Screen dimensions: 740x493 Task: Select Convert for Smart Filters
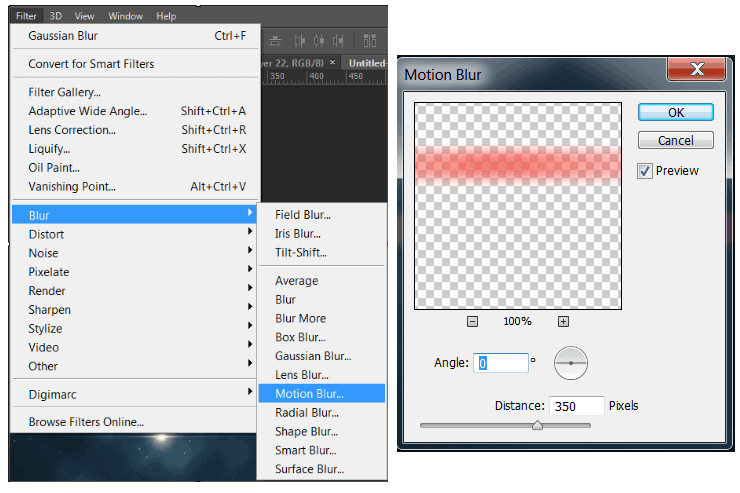coord(136,64)
